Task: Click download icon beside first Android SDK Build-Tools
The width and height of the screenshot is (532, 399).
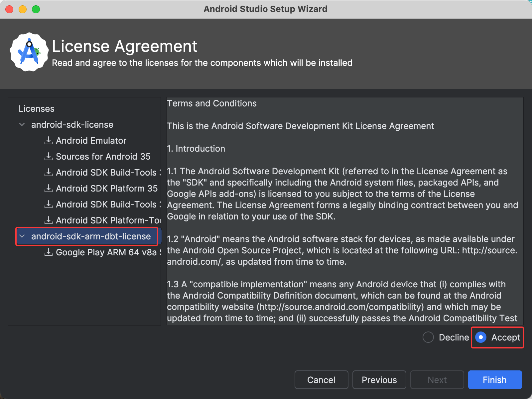Action: [x=49, y=173]
